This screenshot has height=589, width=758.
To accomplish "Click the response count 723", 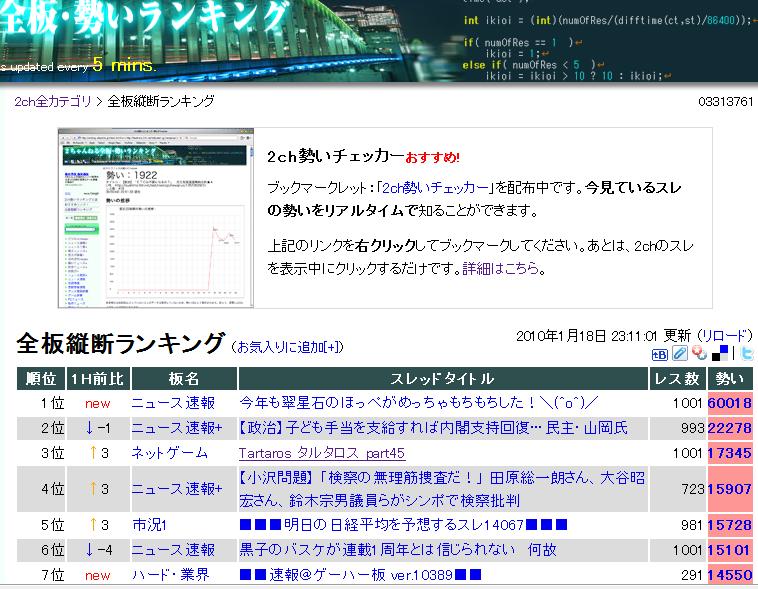I will (x=693, y=489).
